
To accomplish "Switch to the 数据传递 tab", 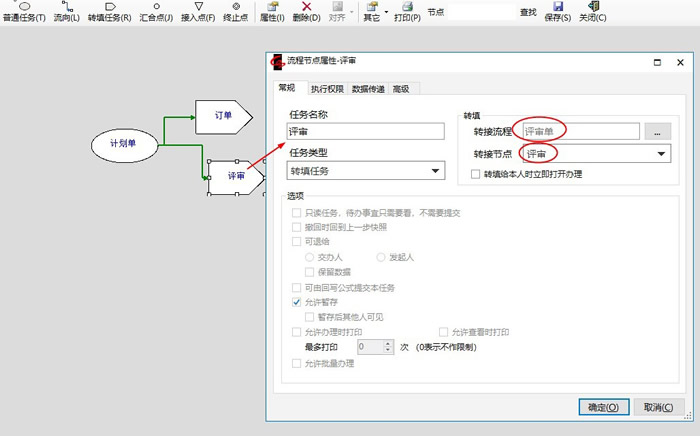I will (368, 89).
